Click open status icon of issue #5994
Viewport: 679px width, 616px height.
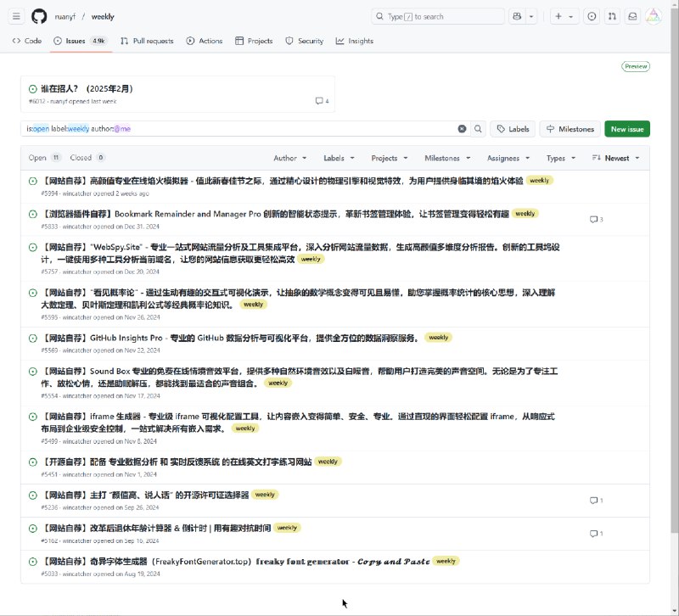pyautogui.click(x=33, y=181)
